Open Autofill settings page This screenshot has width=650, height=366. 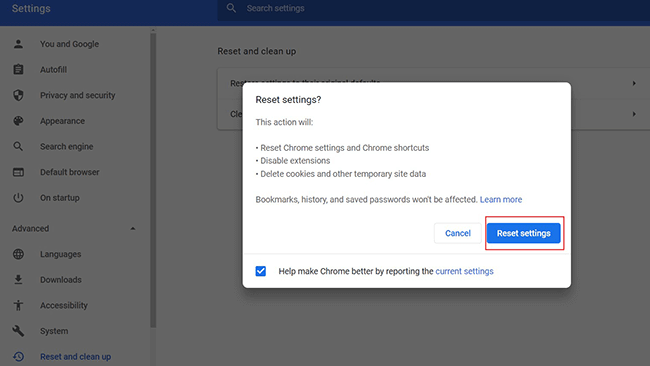click(53, 70)
